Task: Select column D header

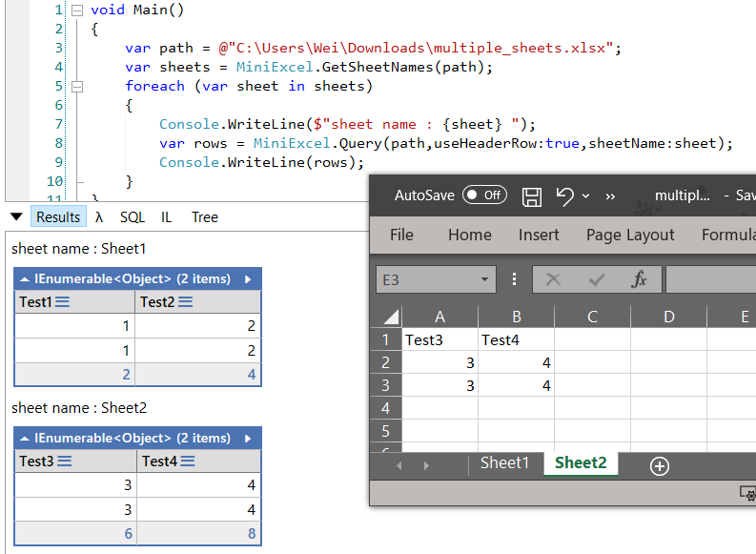Action: (668, 317)
